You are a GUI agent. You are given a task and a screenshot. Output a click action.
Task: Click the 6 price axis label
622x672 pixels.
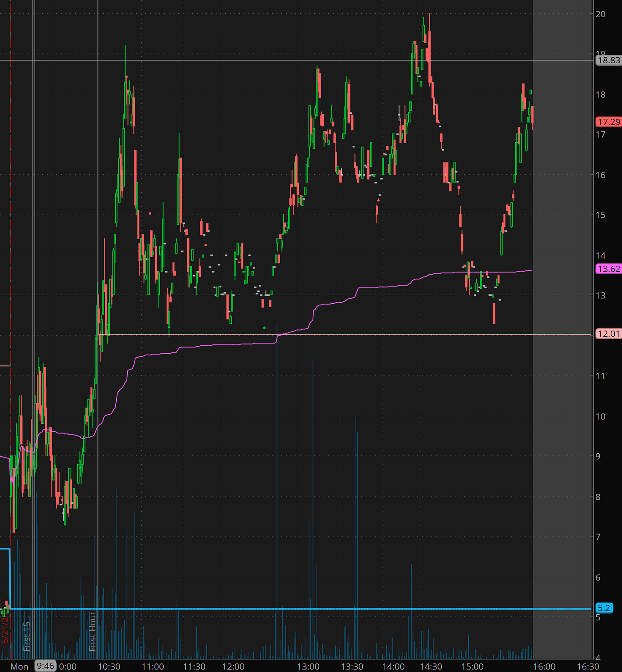598,578
